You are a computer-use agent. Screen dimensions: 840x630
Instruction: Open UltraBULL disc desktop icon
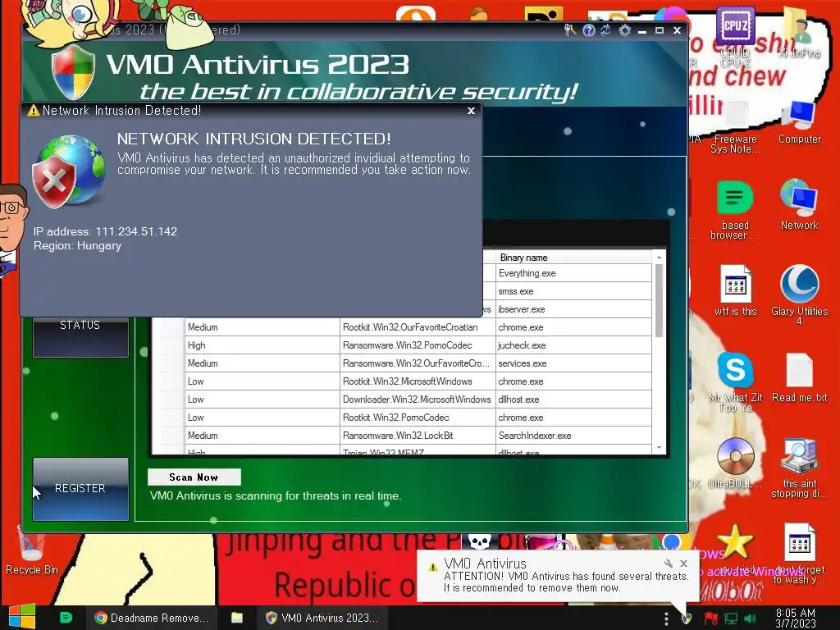click(735, 463)
